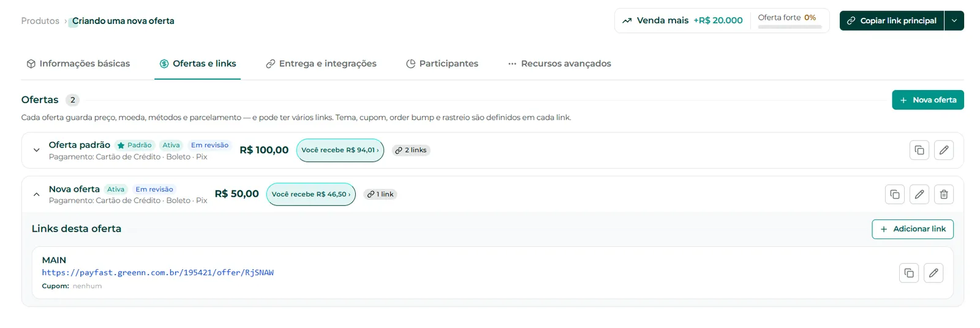Delete the Nova oferta with trash icon

[944, 194]
